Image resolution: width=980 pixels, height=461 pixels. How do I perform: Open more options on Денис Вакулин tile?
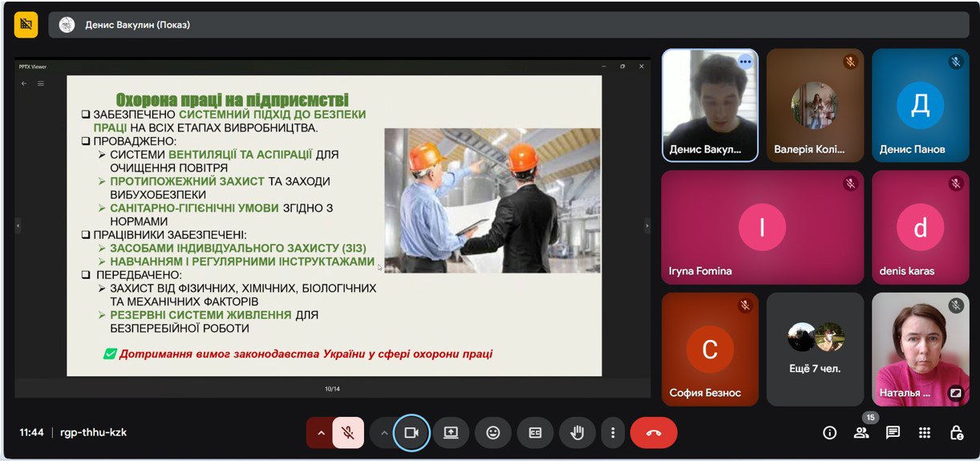(746, 61)
